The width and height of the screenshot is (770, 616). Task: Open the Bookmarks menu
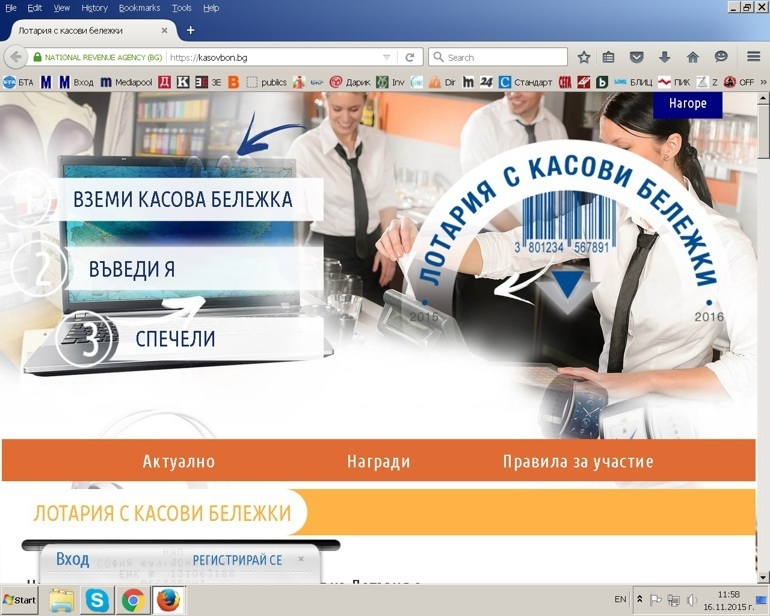pos(139,8)
